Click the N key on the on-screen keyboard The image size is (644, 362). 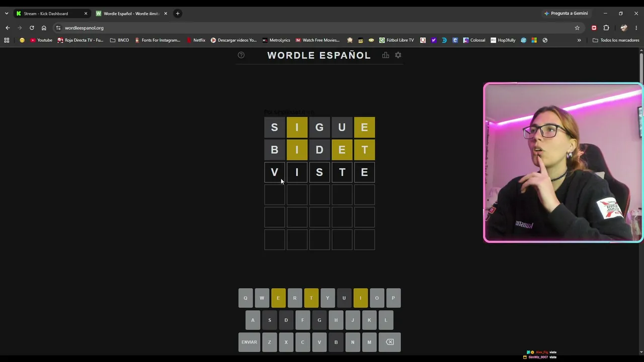(352, 342)
